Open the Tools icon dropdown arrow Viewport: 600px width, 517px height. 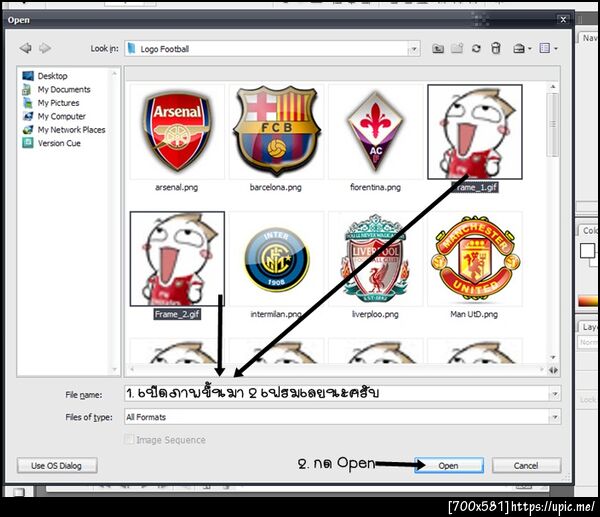[x=530, y=49]
